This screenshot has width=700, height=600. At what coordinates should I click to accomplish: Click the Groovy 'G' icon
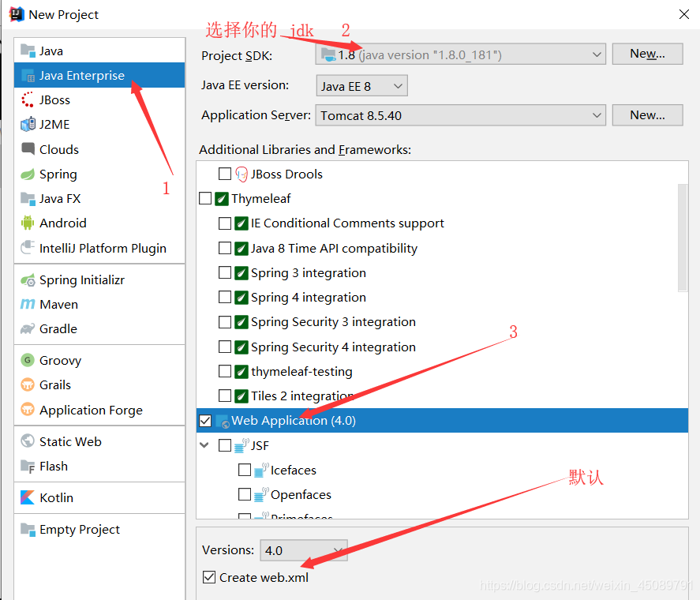tap(28, 360)
